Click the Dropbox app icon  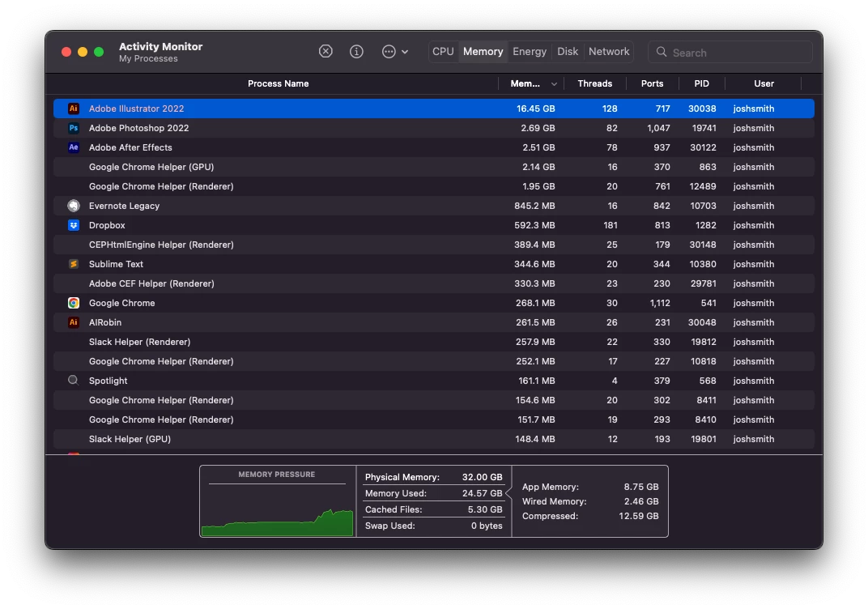click(x=74, y=225)
